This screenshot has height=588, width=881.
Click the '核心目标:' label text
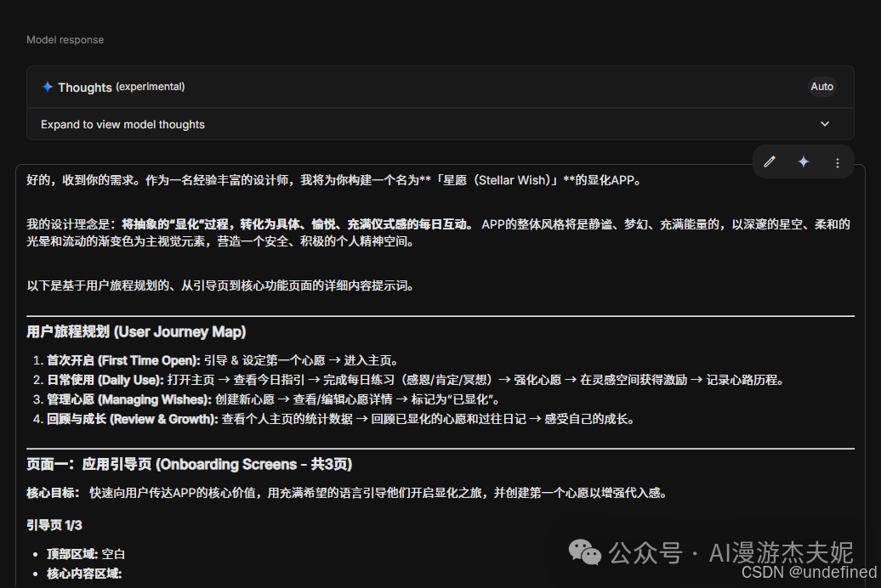coord(53,493)
